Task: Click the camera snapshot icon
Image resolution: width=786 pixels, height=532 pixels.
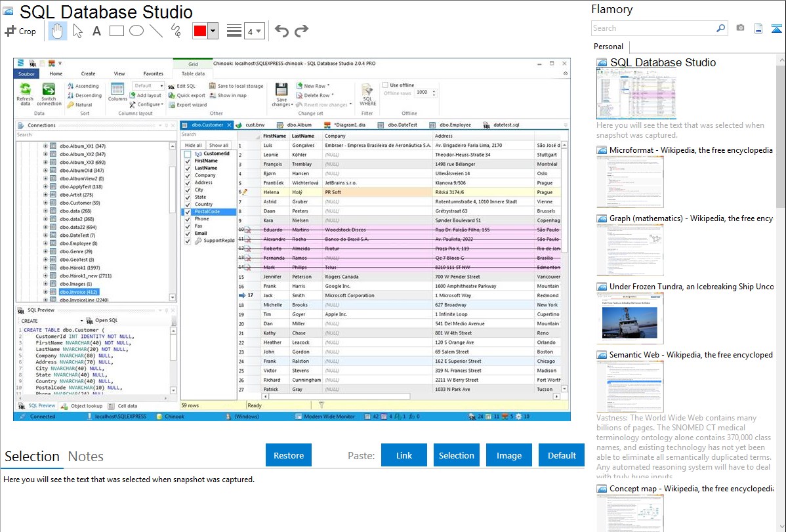Action: (x=740, y=28)
